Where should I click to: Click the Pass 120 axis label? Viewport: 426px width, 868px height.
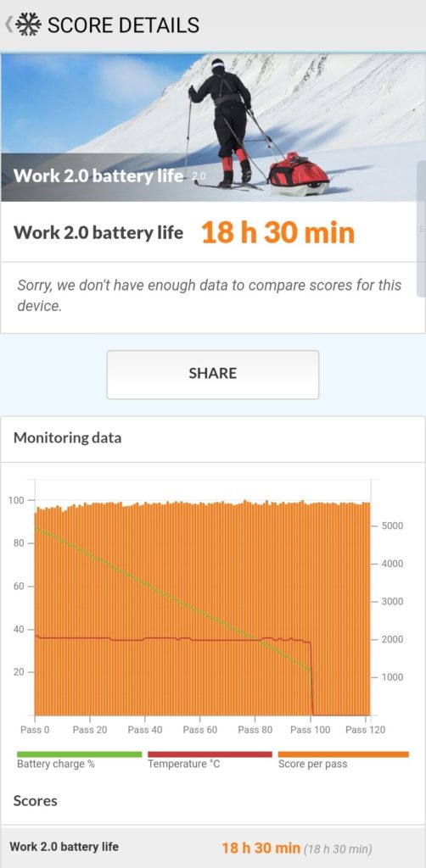tap(365, 730)
